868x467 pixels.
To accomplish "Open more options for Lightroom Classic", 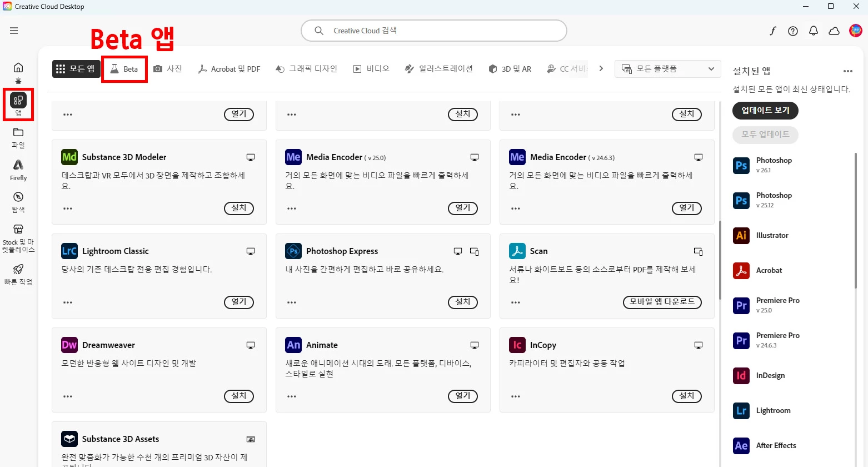I will [x=68, y=302].
